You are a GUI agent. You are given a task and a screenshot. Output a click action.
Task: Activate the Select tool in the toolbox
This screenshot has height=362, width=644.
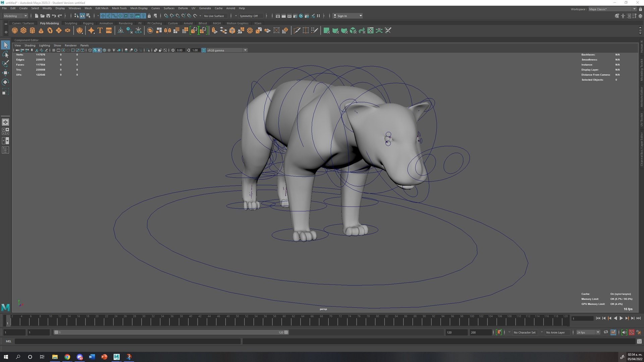(5, 45)
